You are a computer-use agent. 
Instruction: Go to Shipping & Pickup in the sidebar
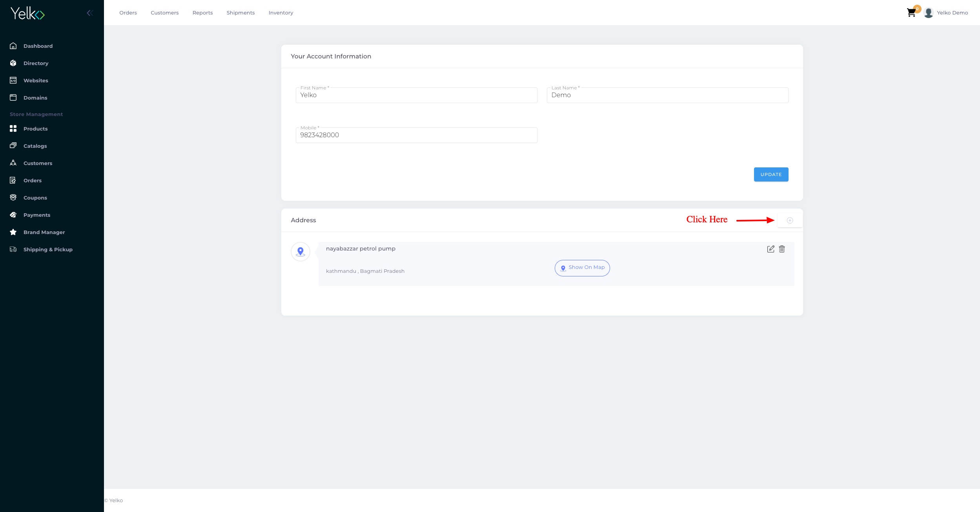click(x=48, y=249)
